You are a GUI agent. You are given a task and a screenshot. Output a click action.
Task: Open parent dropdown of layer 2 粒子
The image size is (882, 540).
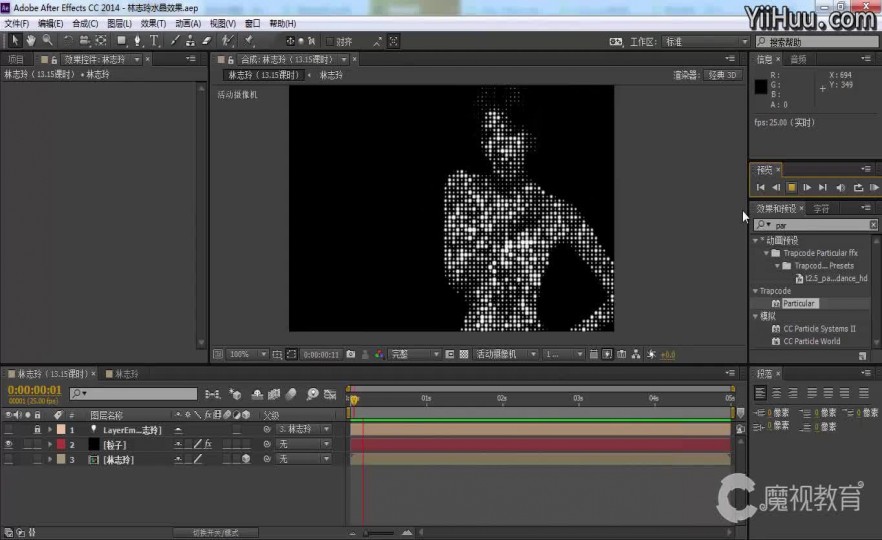click(x=303, y=444)
